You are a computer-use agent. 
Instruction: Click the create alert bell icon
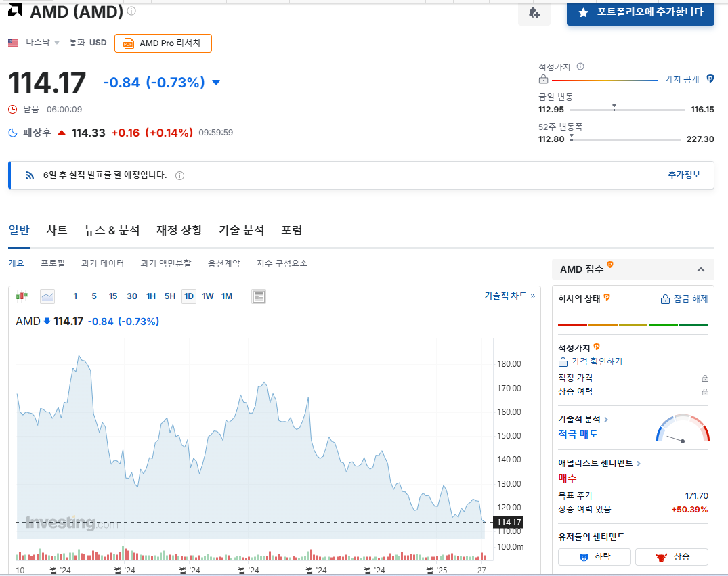point(534,14)
